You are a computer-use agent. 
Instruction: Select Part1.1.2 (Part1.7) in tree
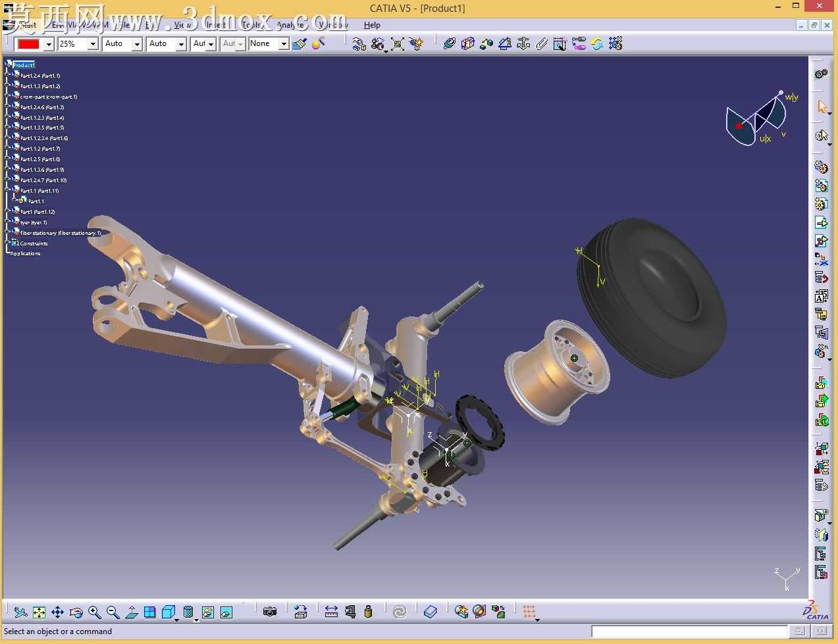[x=40, y=149]
